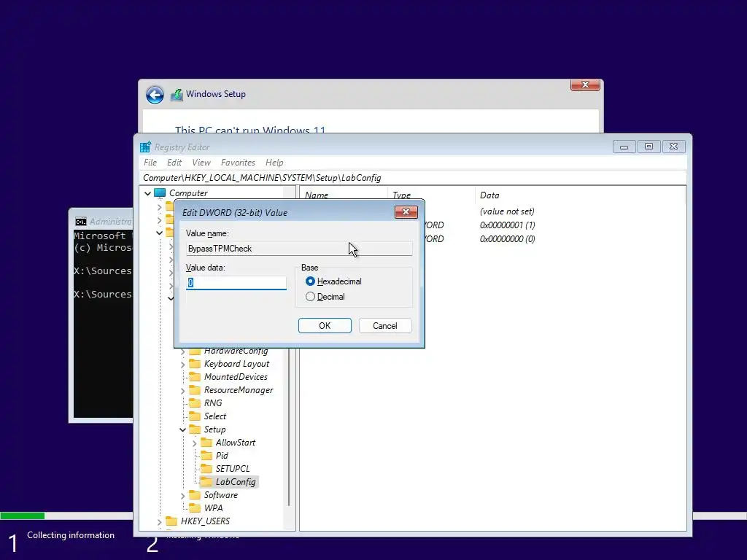Select the SETUPCL folder icon
Viewport: 747px width, 560px height.
(x=206, y=469)
